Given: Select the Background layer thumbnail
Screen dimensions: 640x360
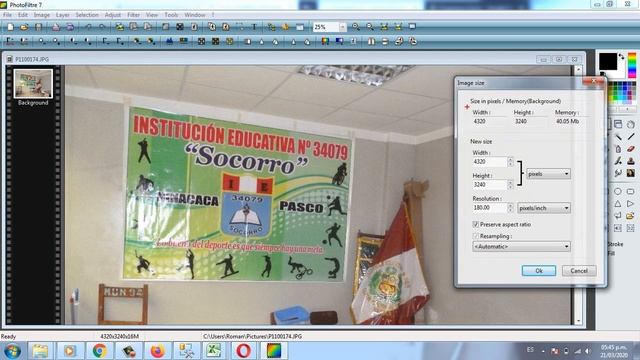Looking at the screenshot, I should point(33,84).
